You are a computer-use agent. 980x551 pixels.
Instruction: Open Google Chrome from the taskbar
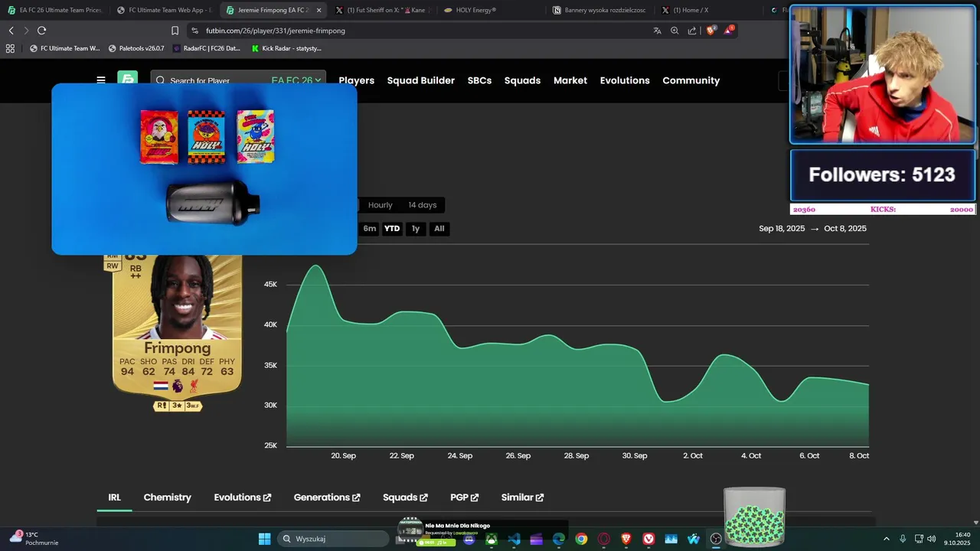click(581, 539)
